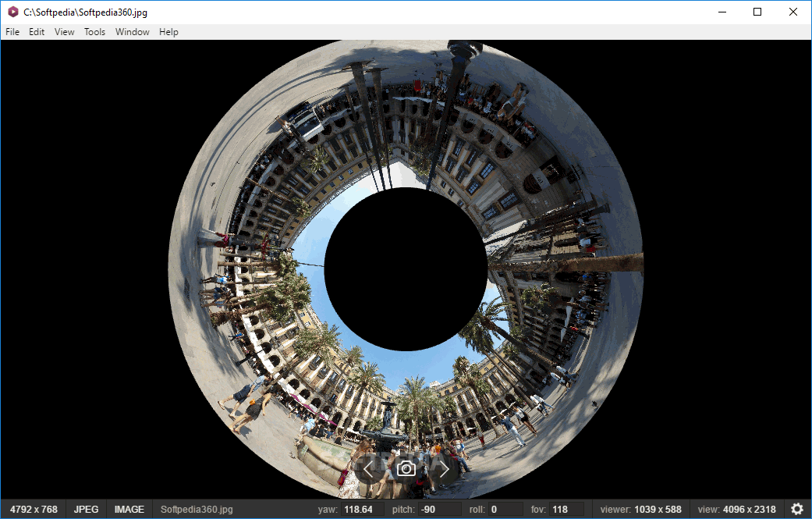The height and width of the screenshot is (519, 812).
Task: Go to previous image with left arrow
Action: click(368, 469)
